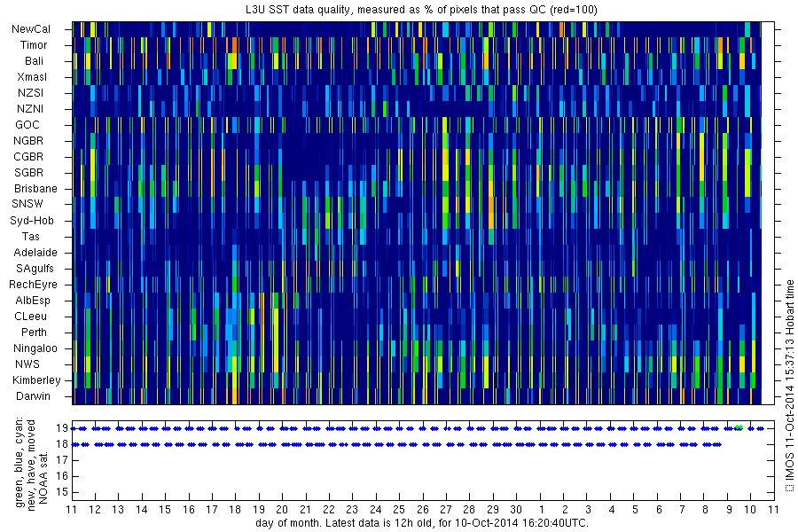
Task: Click day-of-month axis label 27
Action: pyautogui.click(x=446, y=509)
